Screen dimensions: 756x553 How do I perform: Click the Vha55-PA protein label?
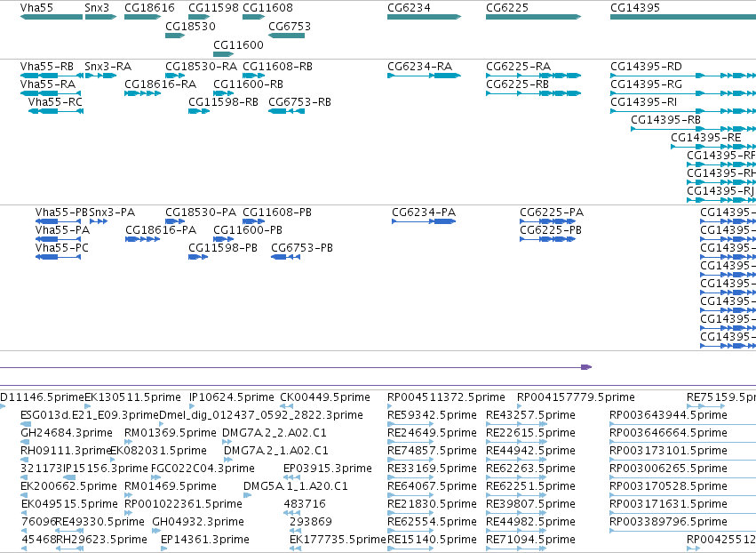click(x=63, y=230)
